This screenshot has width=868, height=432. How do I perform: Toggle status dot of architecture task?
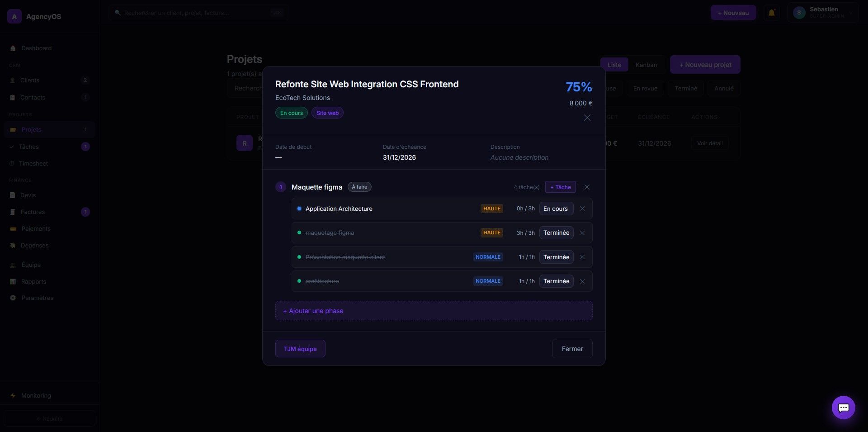(x=299, y=281)
